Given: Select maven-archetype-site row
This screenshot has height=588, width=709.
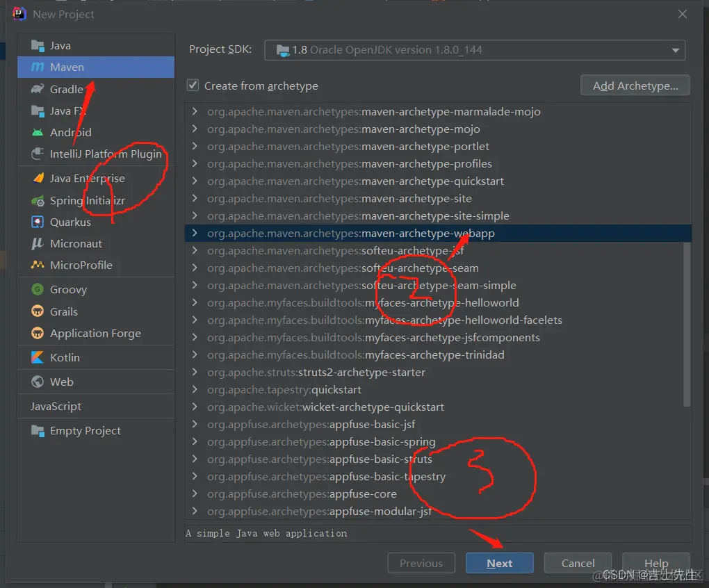Looking at the screenshot, I should (x=438, y=198).
